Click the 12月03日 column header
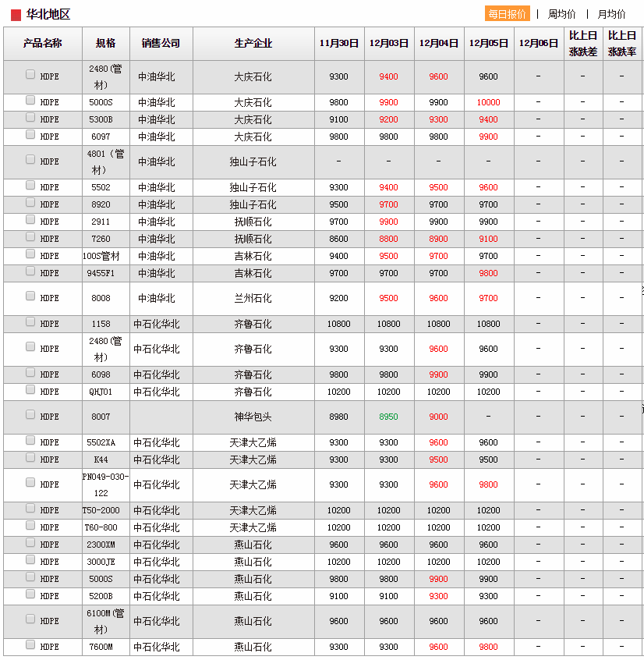The height and width of the screenshot is (660, 644). [389, 44]
